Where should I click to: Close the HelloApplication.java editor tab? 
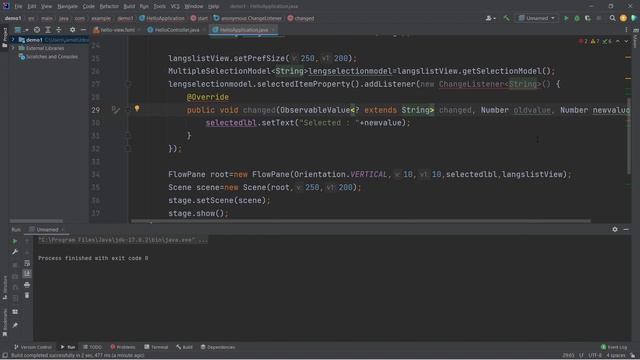coord(273,30)
